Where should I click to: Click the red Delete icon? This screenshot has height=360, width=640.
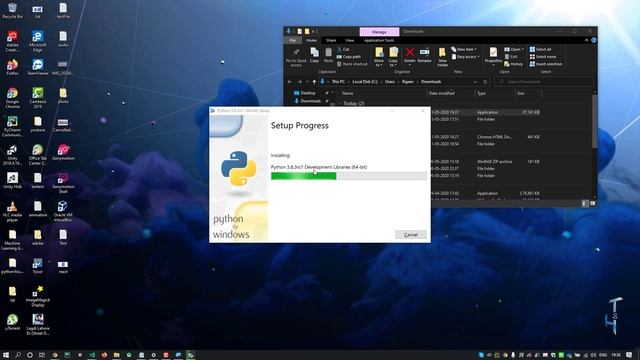click(x=409, y=52)
